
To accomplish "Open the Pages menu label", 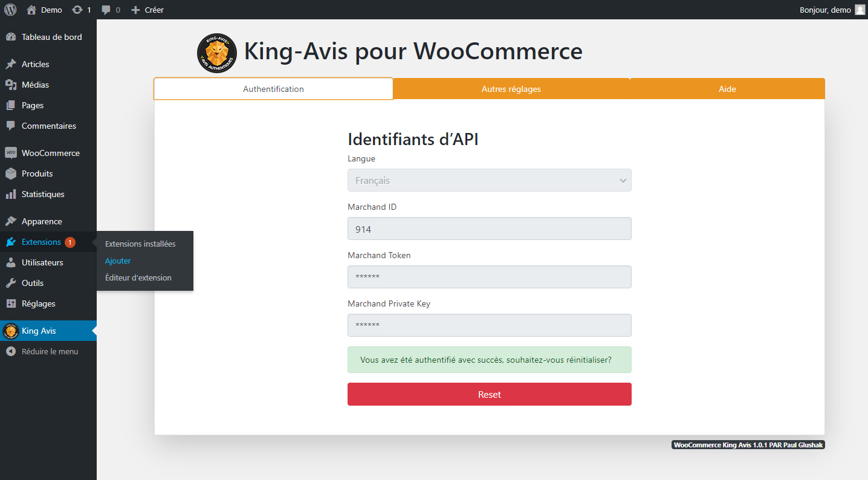I will [33, 105].
